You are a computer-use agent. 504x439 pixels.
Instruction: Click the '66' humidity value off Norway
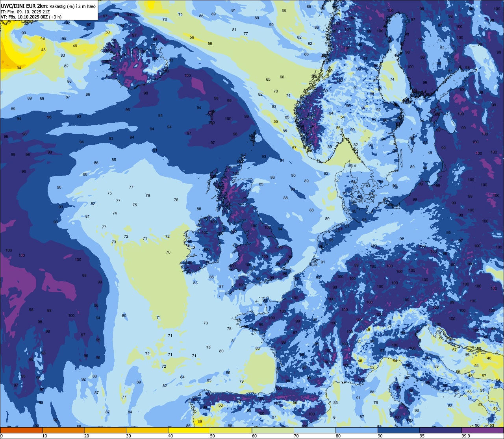tap(282, 77)
